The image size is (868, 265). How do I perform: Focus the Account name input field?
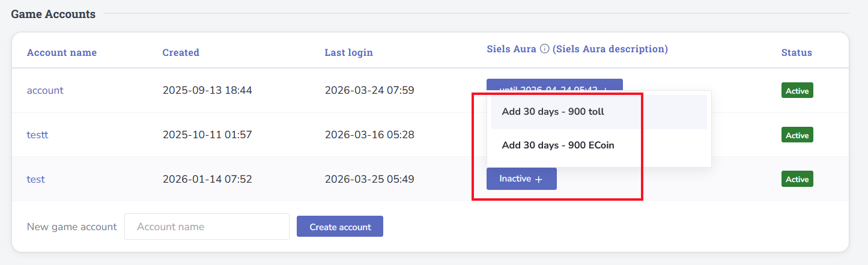click(x=207, y=227)
